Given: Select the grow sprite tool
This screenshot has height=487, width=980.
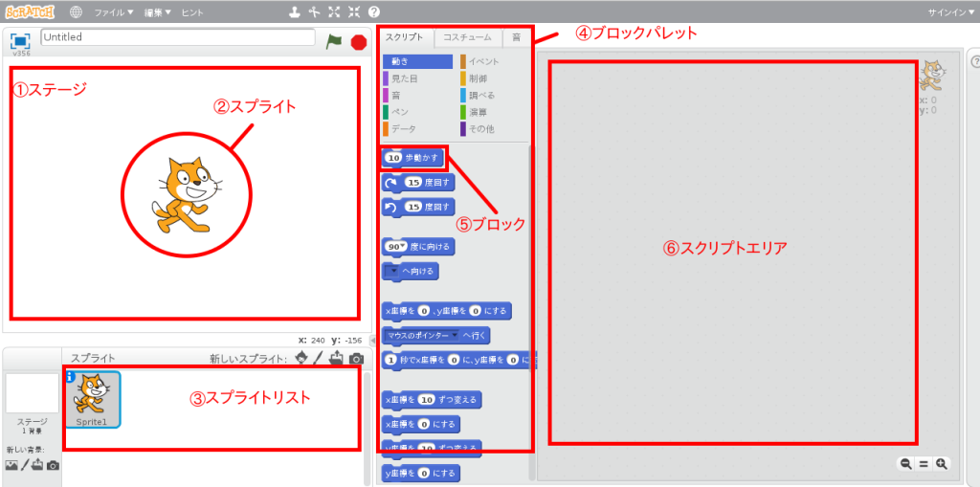Looking at the screenshot, I should (x=334, y=11).
